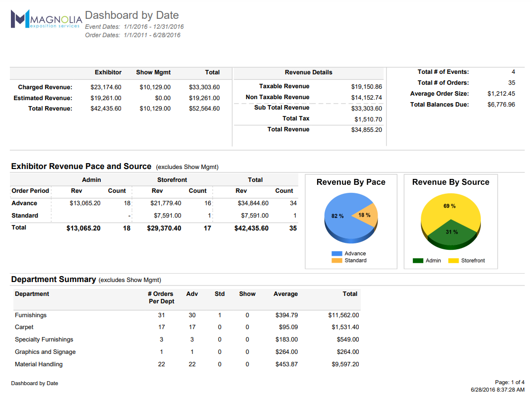Click the Furnishings department row

point(31,315)
